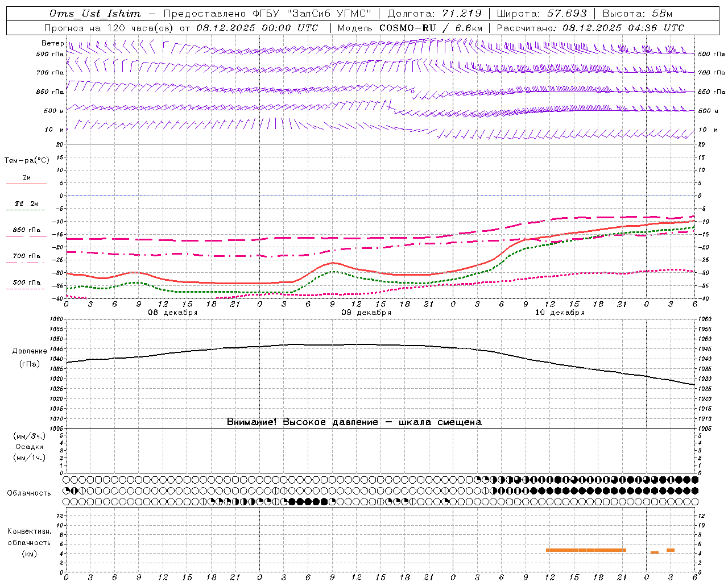Click the Тем-ра(°C) axis title

[27, 161]
